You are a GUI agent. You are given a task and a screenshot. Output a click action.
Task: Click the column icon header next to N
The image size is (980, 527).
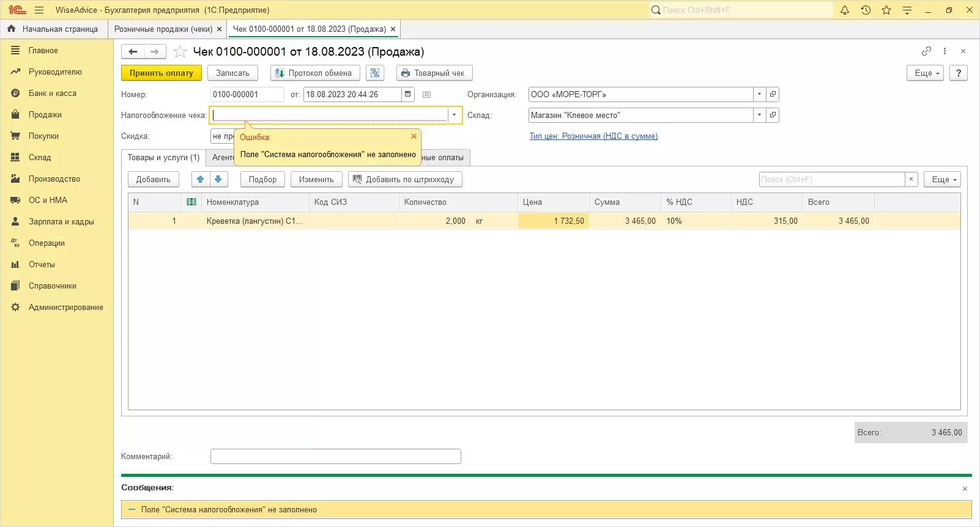point(191,202)
